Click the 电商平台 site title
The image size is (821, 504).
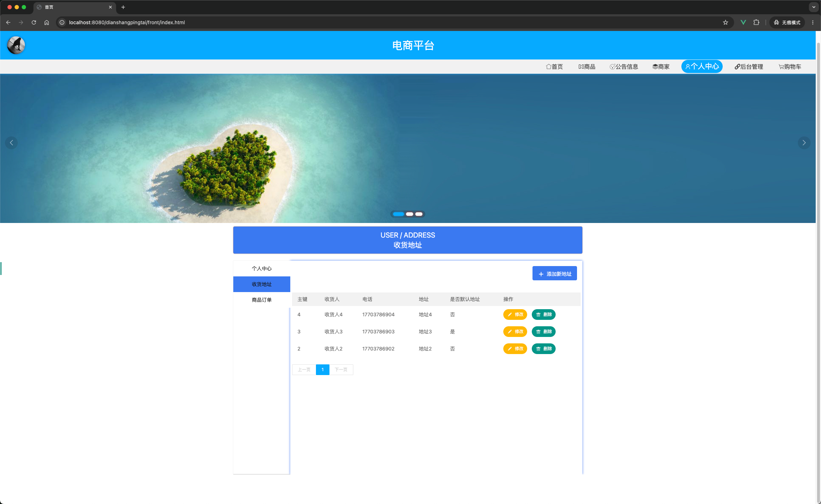tap(413, 46)
